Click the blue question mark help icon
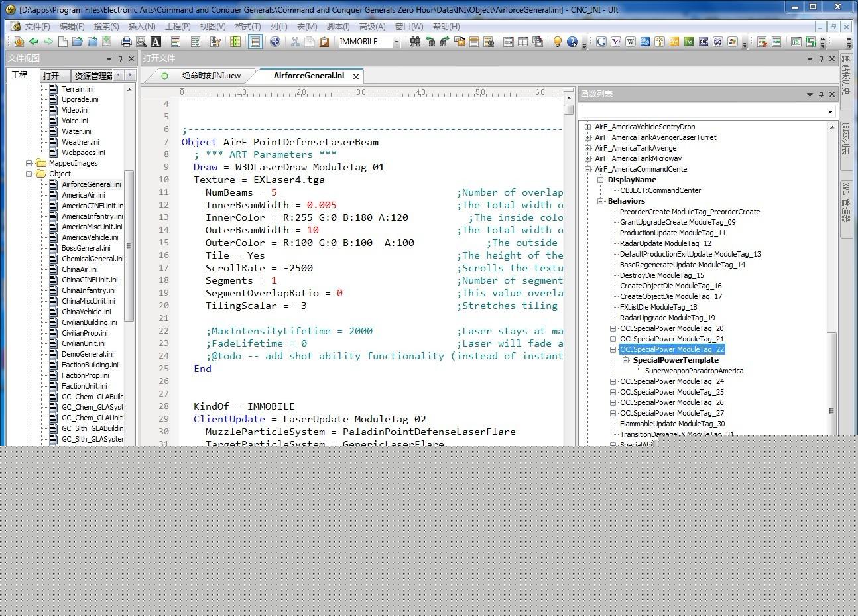858x616 pixels. (x=572, y=42)
